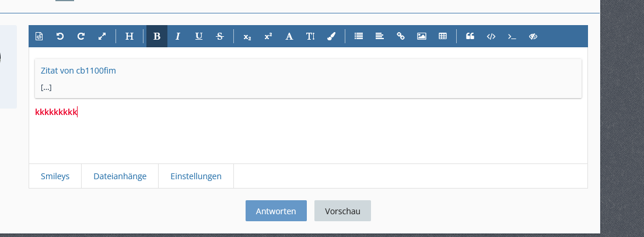Toggle bold formatting off
The width and height of the screenshot is (644, 237).
coord(156,36)
